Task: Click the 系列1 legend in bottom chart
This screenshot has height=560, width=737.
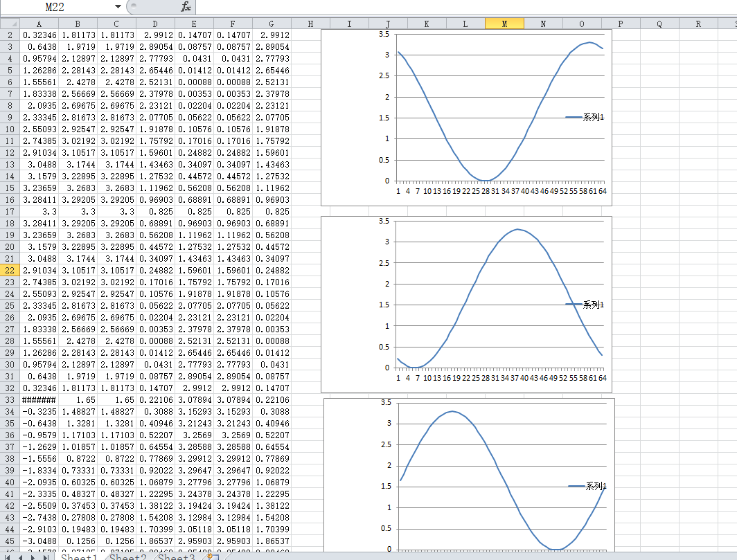Action: (587, 486)
